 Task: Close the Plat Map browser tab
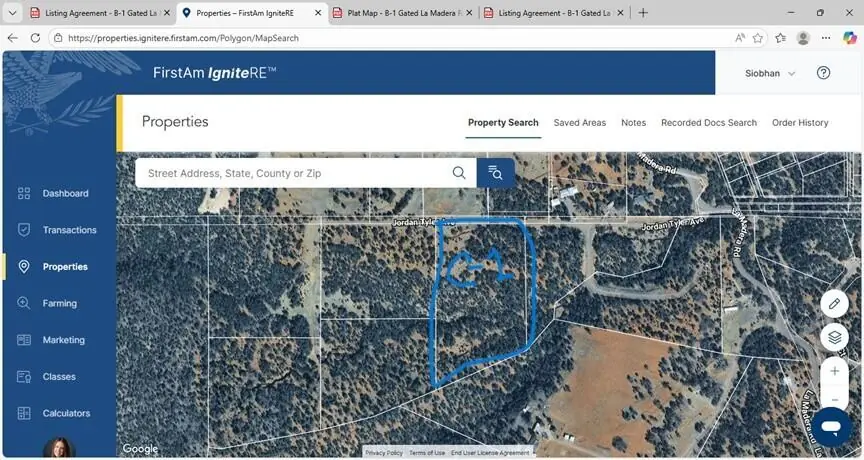click(x=469, y=13)
